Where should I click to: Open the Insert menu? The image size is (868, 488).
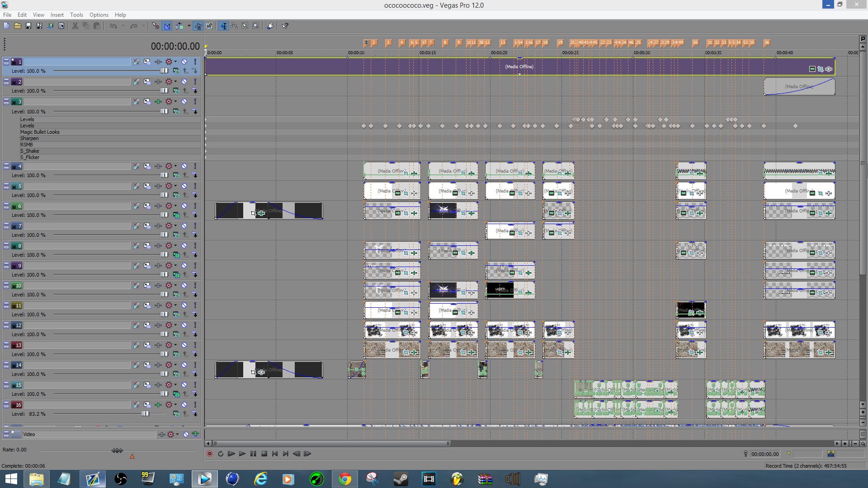click(57, 15)
